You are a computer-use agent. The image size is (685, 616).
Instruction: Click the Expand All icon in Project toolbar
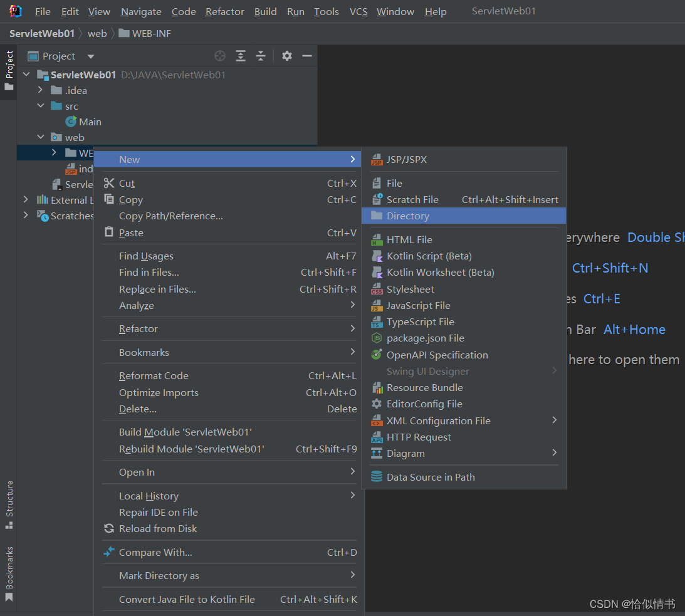241,56
